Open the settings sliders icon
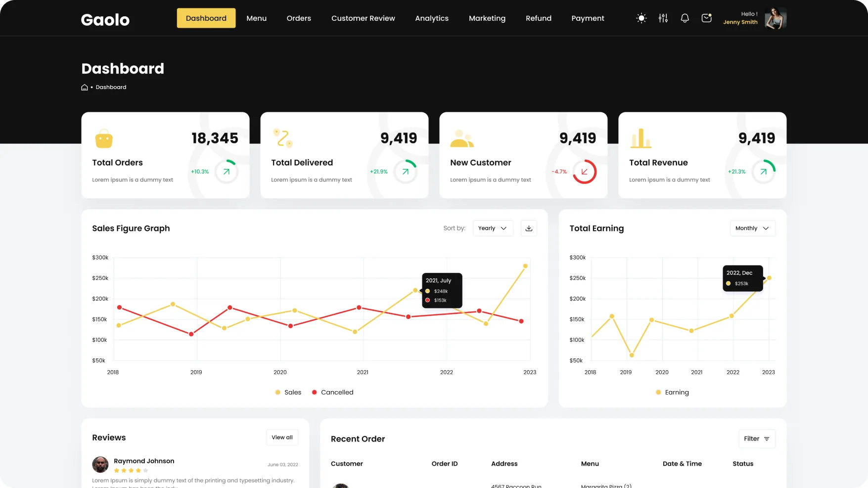The width and height of the screenshot is (868, 488). [x=663, y=18]
